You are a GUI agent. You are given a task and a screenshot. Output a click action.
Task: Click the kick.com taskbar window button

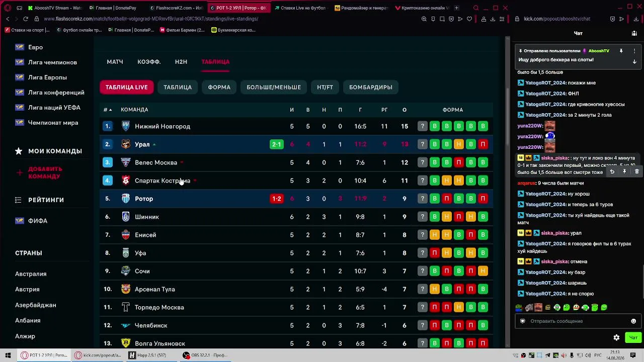98,355
